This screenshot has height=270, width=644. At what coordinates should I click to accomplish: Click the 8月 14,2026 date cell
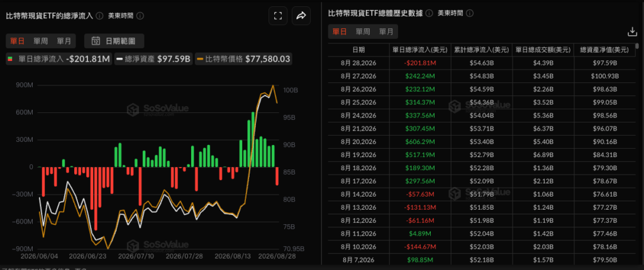[358, 193]
